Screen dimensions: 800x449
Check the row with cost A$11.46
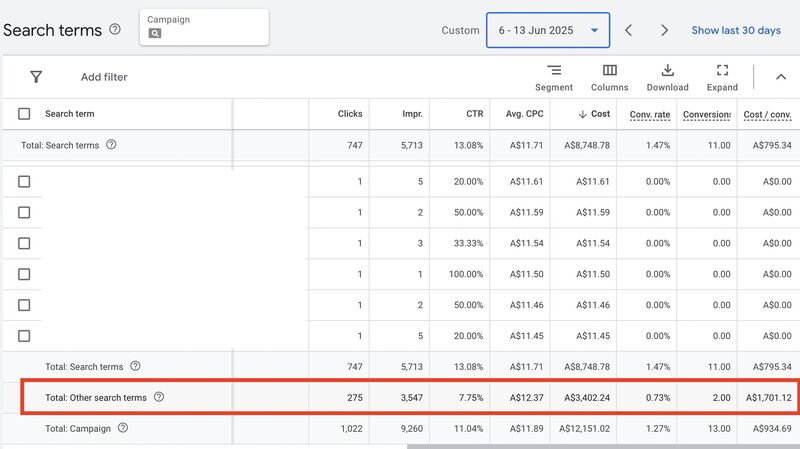(x=24, y=305)
